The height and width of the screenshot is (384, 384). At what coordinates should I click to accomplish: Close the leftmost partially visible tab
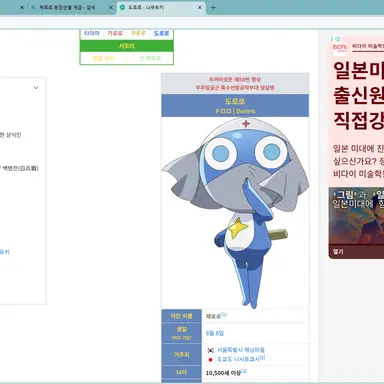[22, 7]
